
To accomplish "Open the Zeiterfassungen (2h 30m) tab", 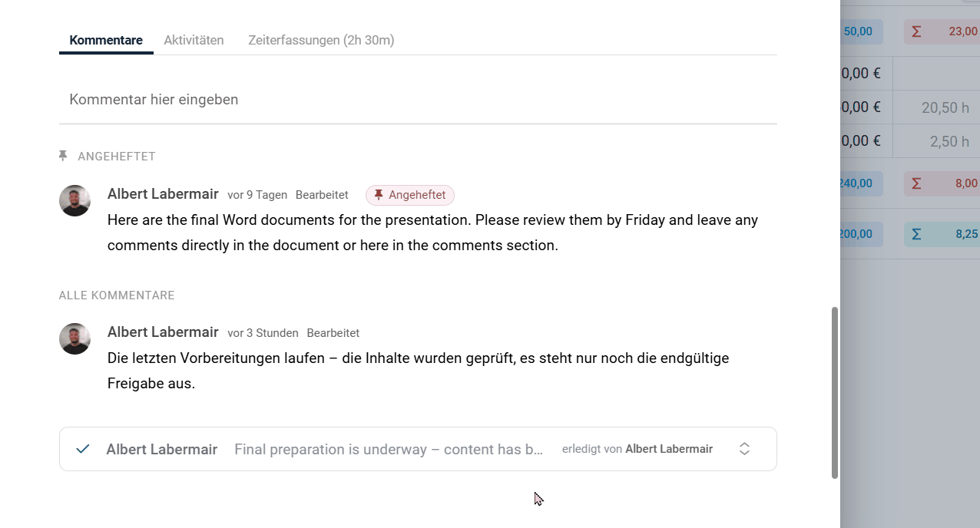I will (321, 40).
